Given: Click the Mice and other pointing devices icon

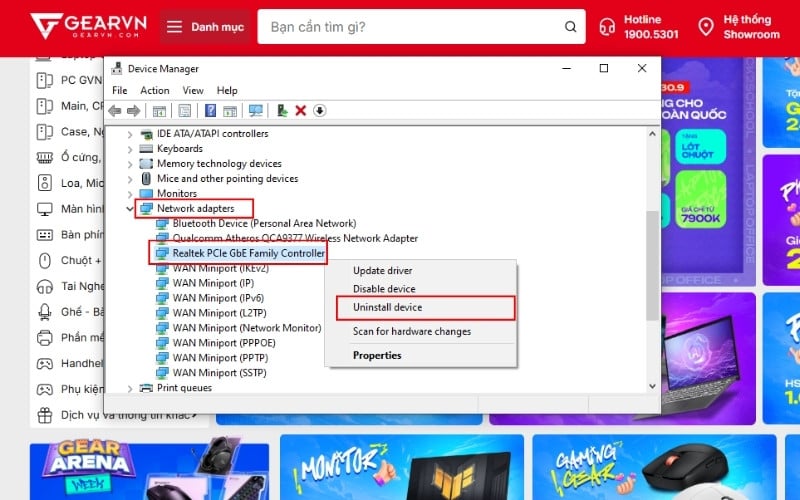Looking at the screenshot, I should click(x=146, y=179).
